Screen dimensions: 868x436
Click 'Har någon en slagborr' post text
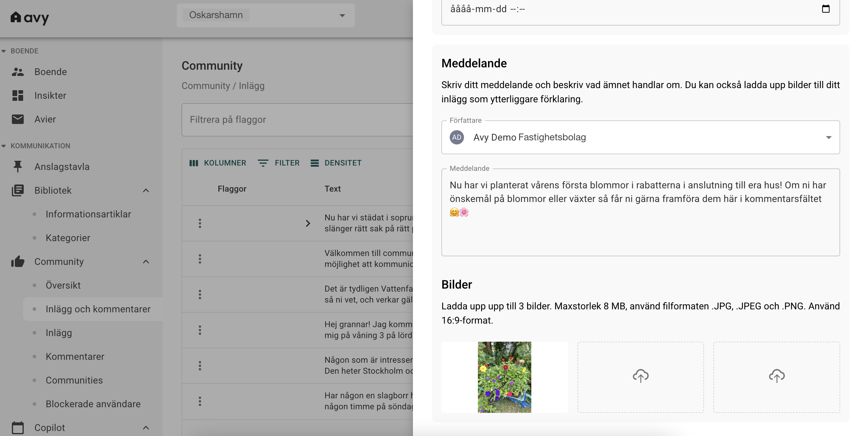click(369, 401)
